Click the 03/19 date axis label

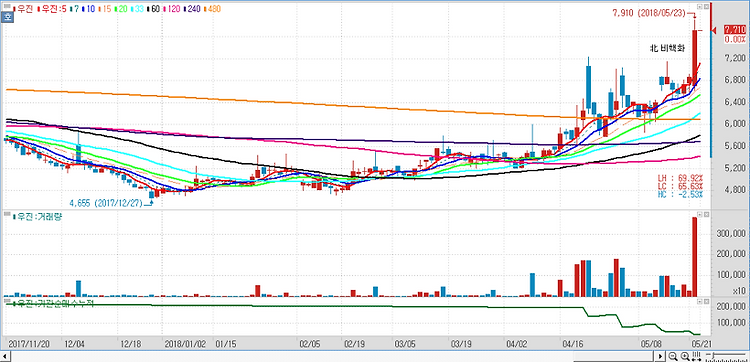click(460, 343)
